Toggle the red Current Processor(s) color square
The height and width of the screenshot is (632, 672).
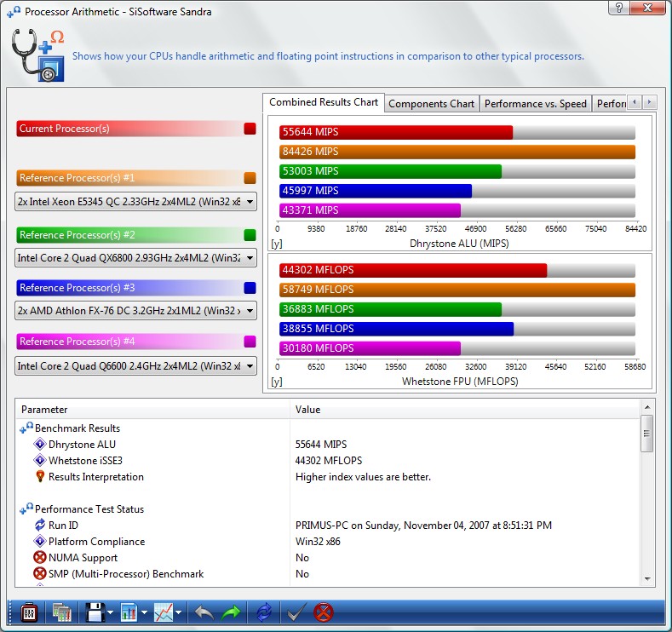point(250,129)
